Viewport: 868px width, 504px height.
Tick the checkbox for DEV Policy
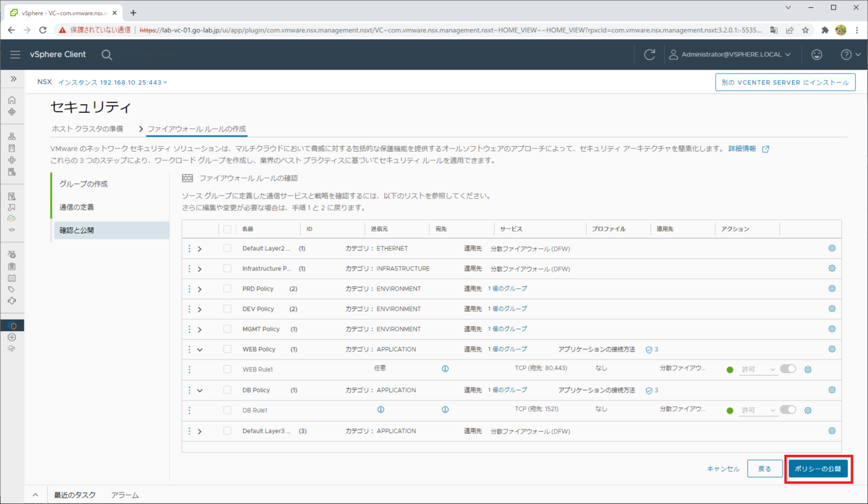(x=228, y=309)
